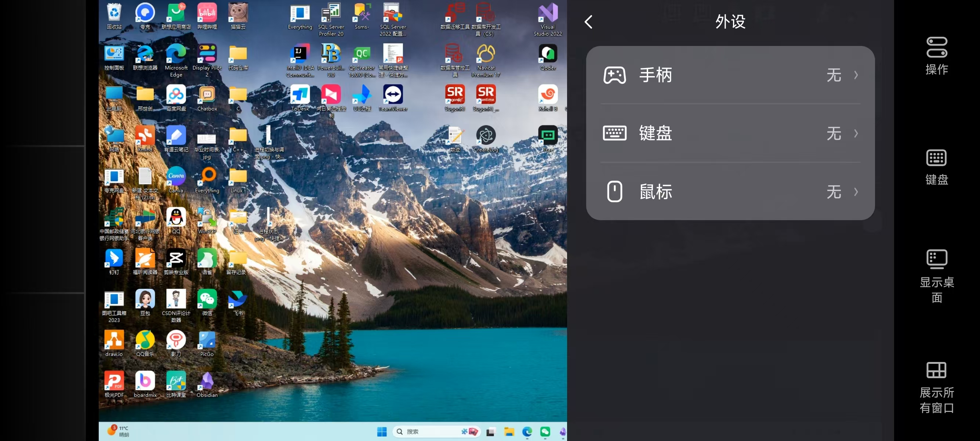Go back using the 外设 back arrow
The width and height of the screenshot is (980, 441).
coord(588,22)
